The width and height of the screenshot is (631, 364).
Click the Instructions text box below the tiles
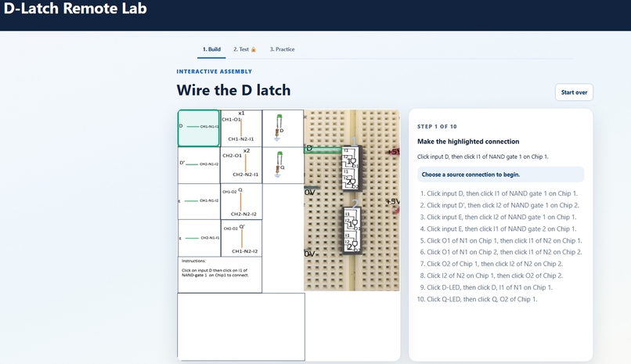point(220,275)
